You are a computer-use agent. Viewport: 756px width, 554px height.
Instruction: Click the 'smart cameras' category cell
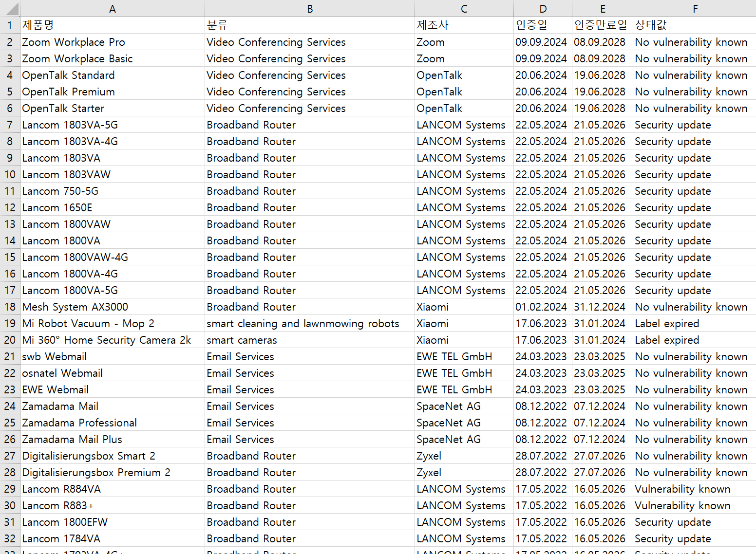coord(310,340)
